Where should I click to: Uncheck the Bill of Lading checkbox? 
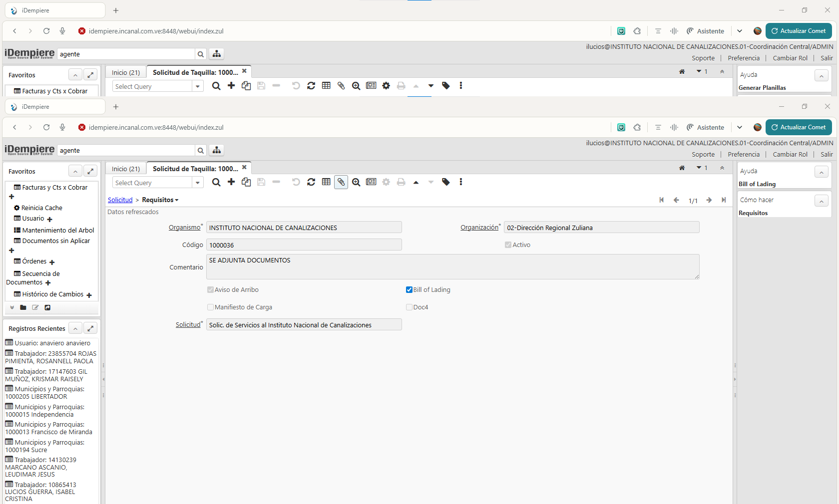409,290
